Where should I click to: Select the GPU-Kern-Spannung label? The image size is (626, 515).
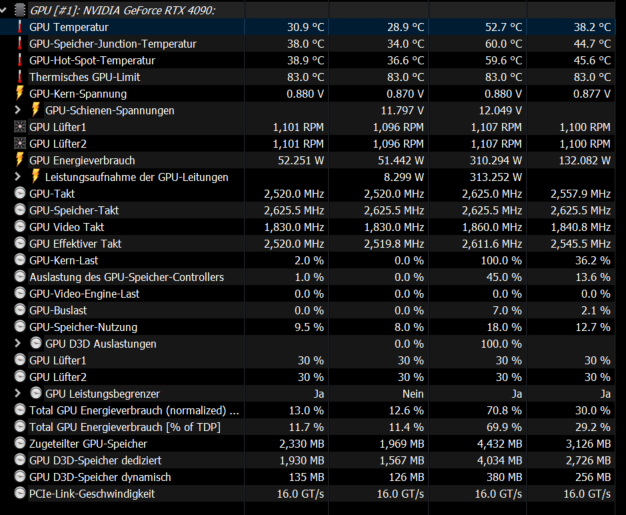tap(78, 94)
